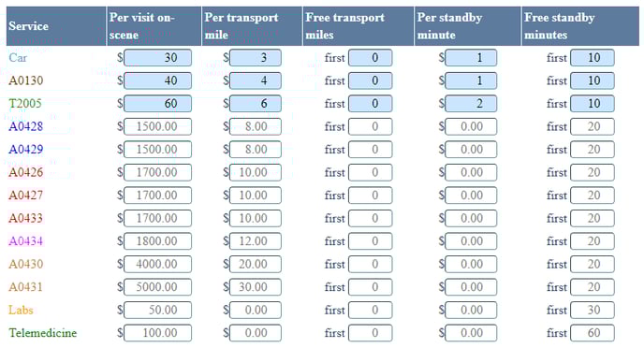Select the A0130 per transport mile field
Screen dimensions: 644x348
[x=256, y=80]
